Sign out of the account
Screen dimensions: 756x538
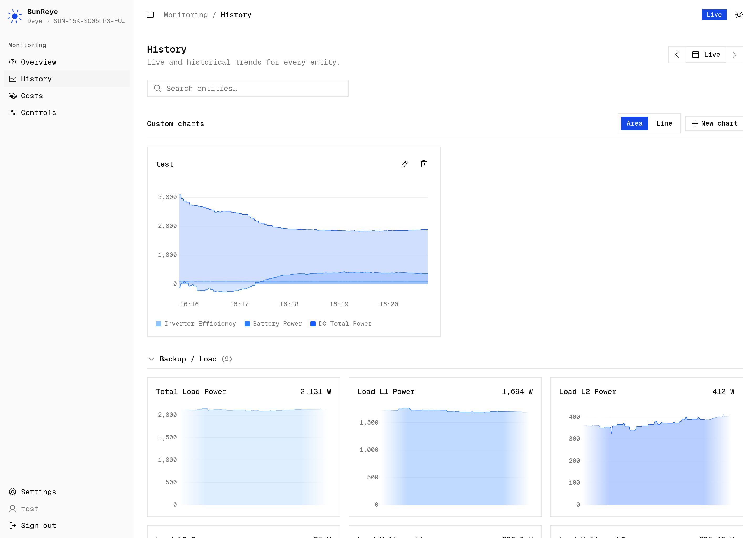pos(67,525)
